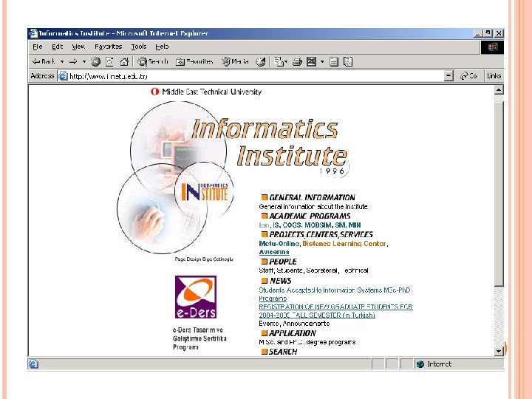Open the Search toolbar button
532x399 pixels.
coord(153,61)
